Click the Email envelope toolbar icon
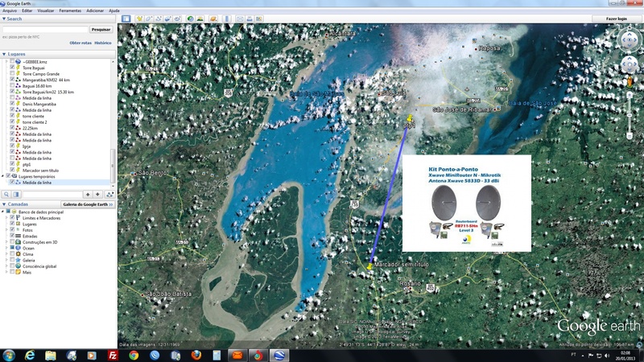Viewport: 644px width, 362px height. [240, 19]
